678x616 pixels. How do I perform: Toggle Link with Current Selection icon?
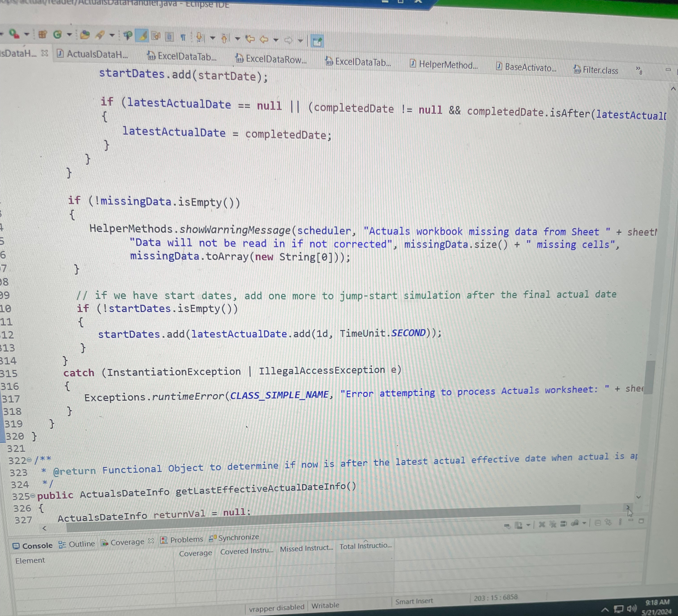608,522
